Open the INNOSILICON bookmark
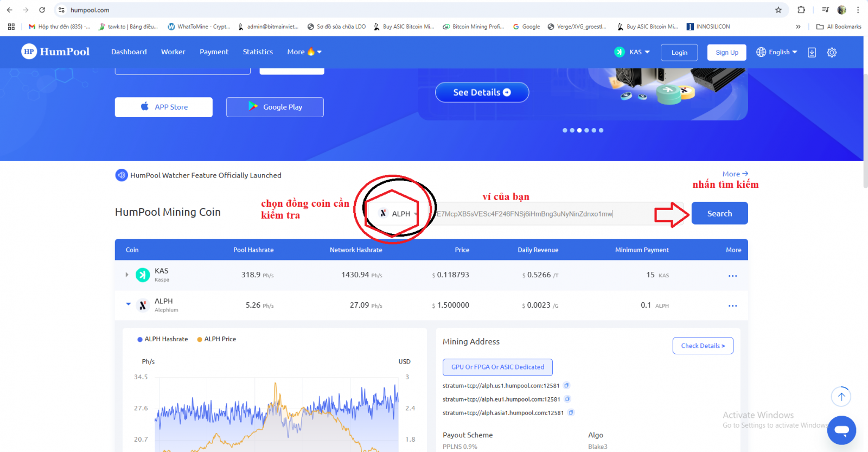The height and width of the screenshot is (452, 868). click(708, 27)
